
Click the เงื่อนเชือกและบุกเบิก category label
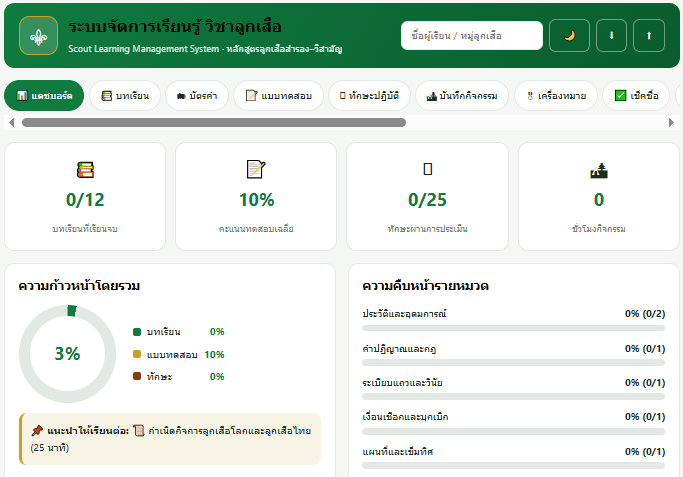405,417
